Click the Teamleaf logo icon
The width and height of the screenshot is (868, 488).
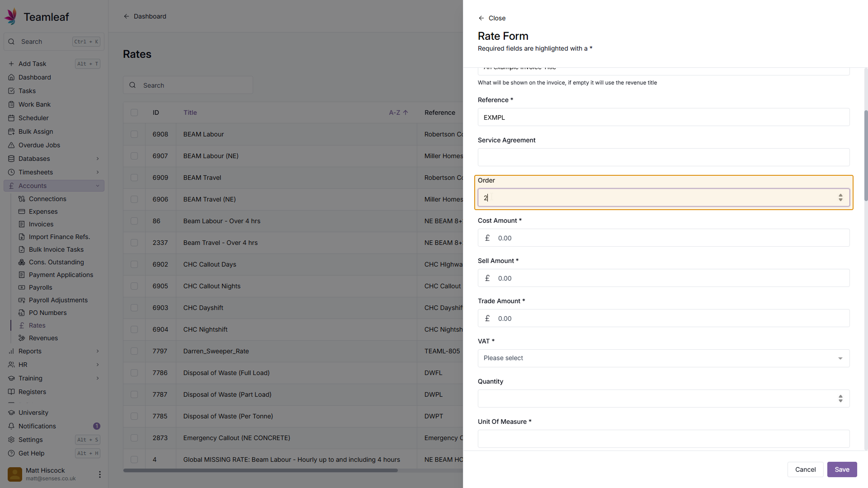tap(11, 17)
